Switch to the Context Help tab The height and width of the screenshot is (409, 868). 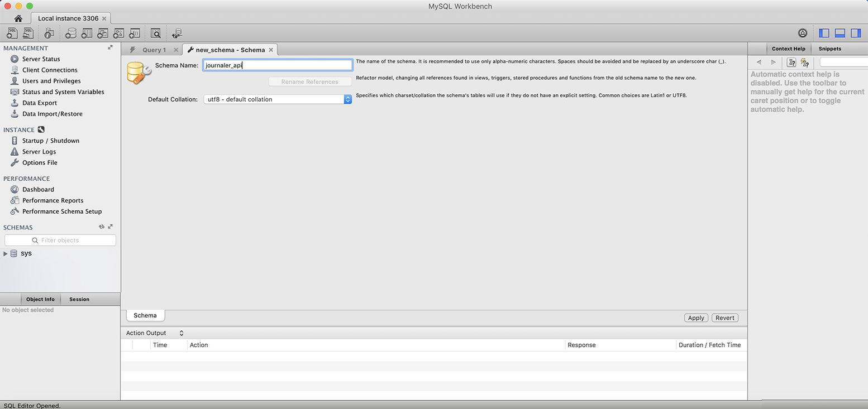(x=788, y=49)
